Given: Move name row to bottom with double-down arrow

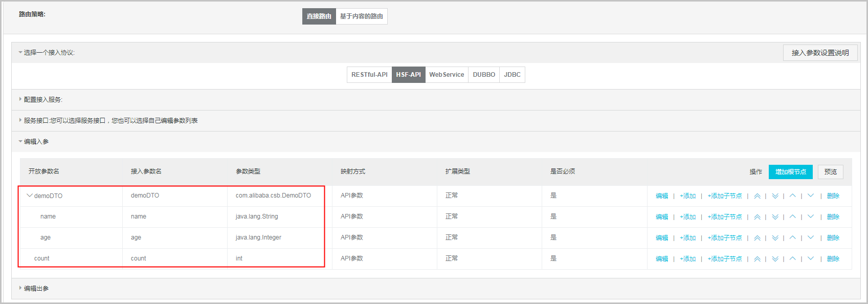Looking at the screenshot, I should pyautogui.click(x=775, y=217).
